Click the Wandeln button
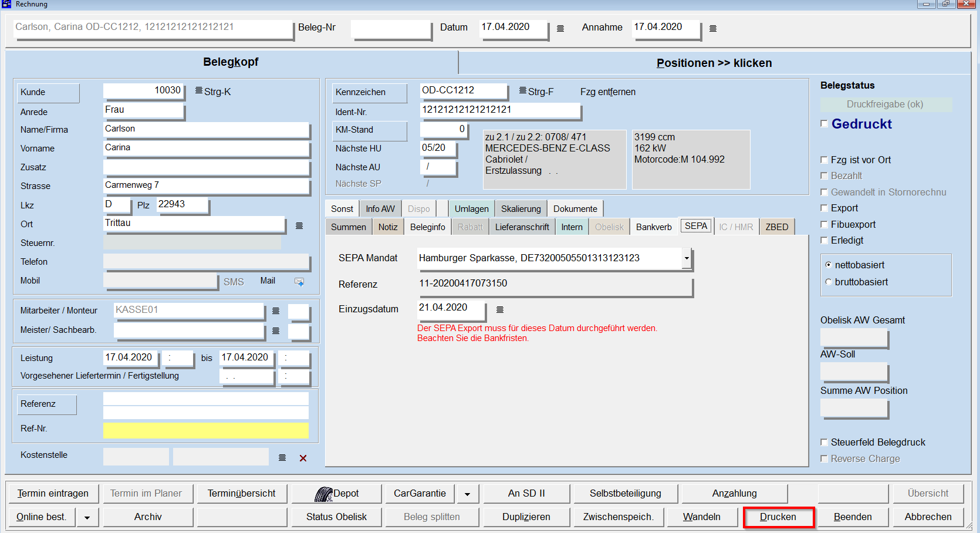 (702, 517)
